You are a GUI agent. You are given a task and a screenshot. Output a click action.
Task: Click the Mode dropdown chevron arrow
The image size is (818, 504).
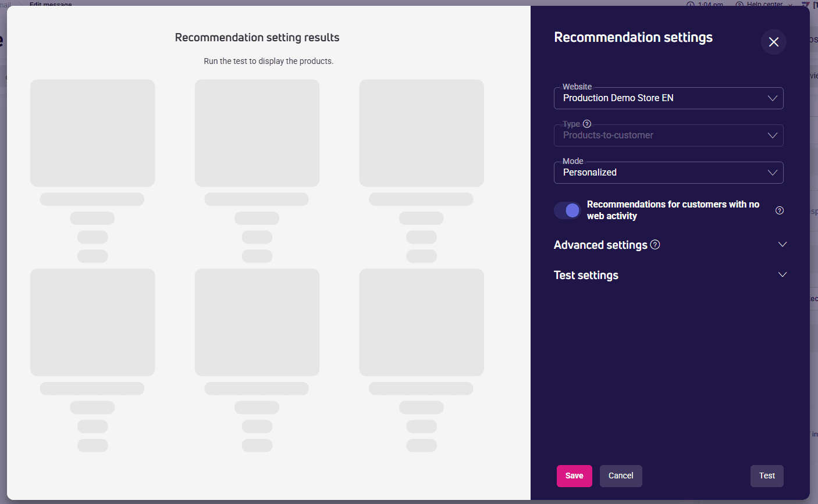pyautogui.click(x=773, y=172)
